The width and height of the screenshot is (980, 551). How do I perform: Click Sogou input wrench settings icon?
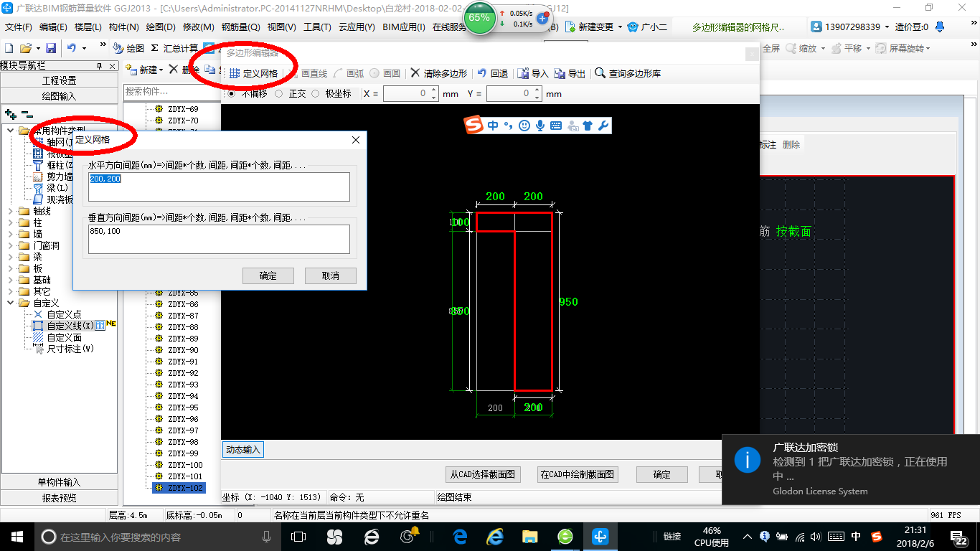point(603,126)
